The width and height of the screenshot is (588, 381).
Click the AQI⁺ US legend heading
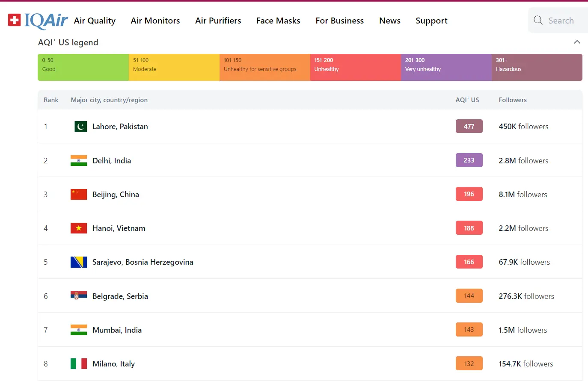coord(68,42)
